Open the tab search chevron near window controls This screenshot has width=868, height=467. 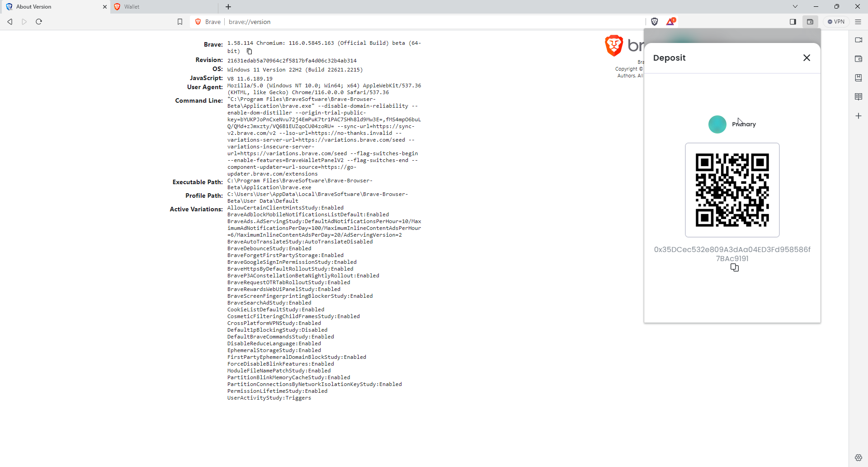[794, 6]
